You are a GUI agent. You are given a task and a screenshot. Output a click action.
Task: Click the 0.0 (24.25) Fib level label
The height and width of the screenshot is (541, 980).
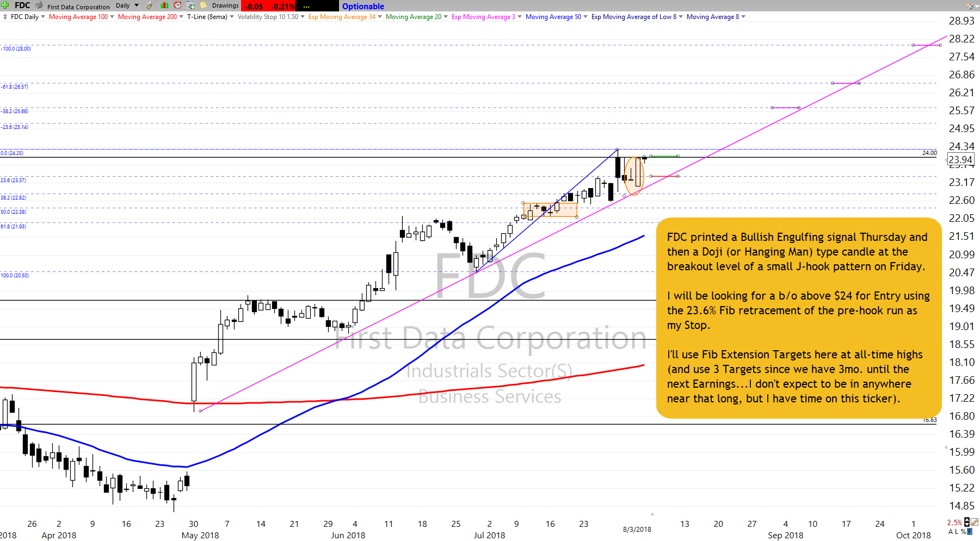(x=12, y=153)
